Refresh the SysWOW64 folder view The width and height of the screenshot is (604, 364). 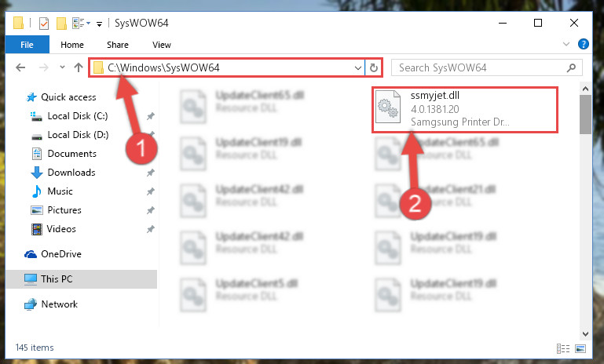(x=373, y=68)
